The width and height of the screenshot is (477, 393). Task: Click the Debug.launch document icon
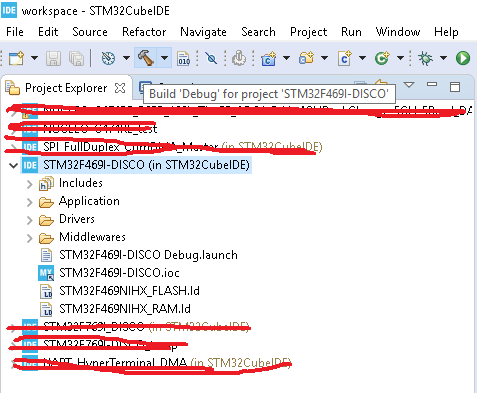pyautogui.click(x=46, y=255)
